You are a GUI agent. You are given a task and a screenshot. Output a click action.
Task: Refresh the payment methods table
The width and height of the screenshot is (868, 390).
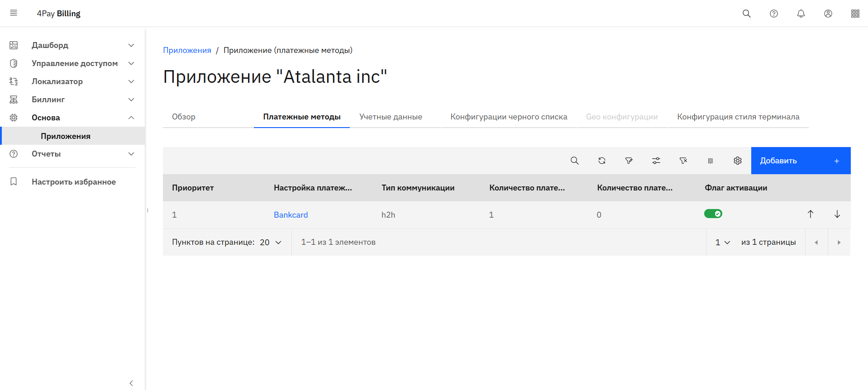tap(601, 161)
